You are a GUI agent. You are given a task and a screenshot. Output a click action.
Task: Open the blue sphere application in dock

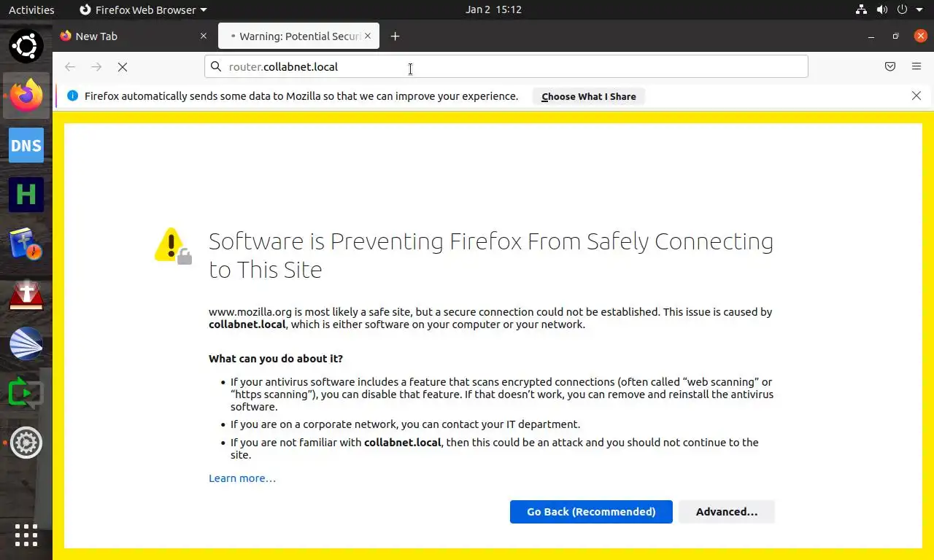pyautogui.click(x=26, y=343)
